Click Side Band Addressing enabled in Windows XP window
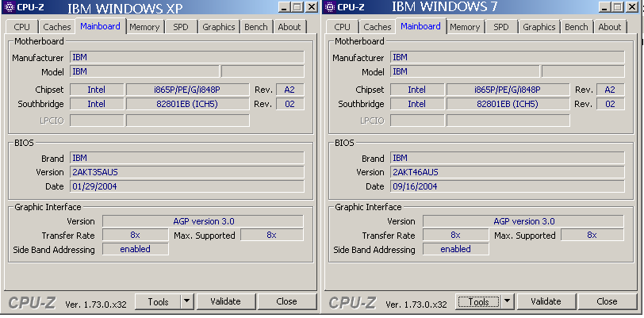Screen dimensions: 644x318 click(x=135, y=249)
